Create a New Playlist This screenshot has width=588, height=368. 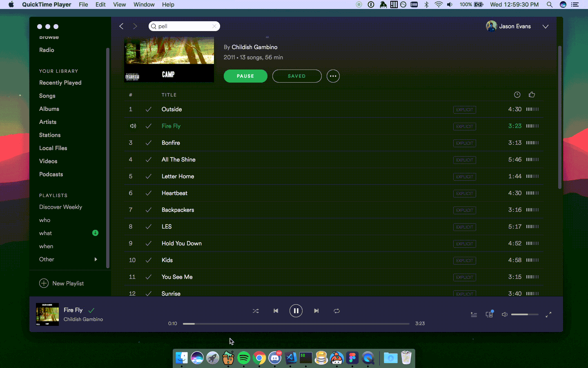coord(62,283)
